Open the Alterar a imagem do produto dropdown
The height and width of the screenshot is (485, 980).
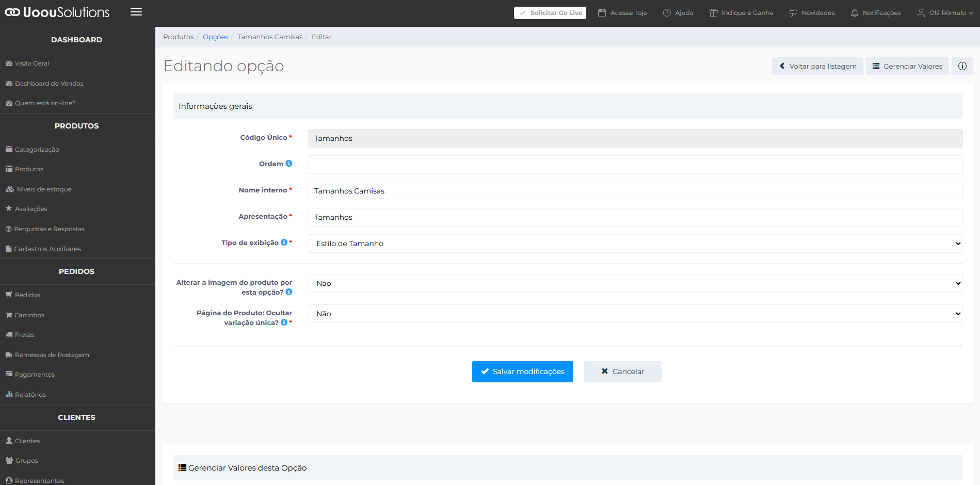click(635, 283)
